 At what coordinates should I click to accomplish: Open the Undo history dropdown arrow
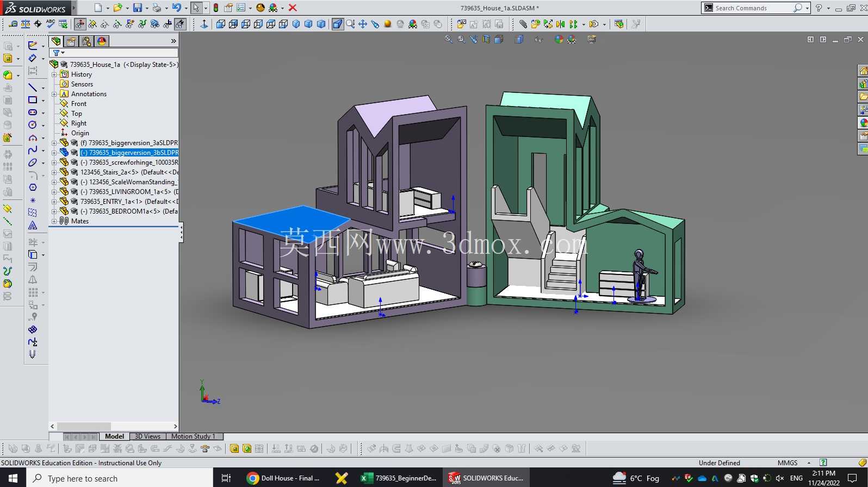point(186,8)
